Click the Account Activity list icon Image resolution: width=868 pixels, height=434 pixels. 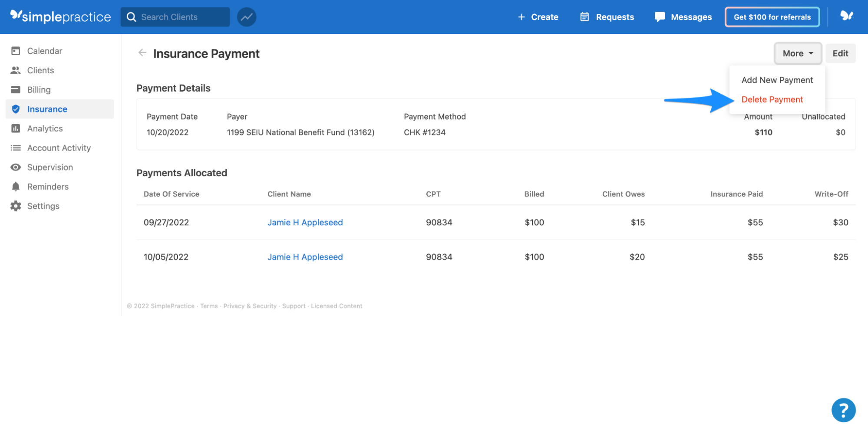click(x=16, y=148)
